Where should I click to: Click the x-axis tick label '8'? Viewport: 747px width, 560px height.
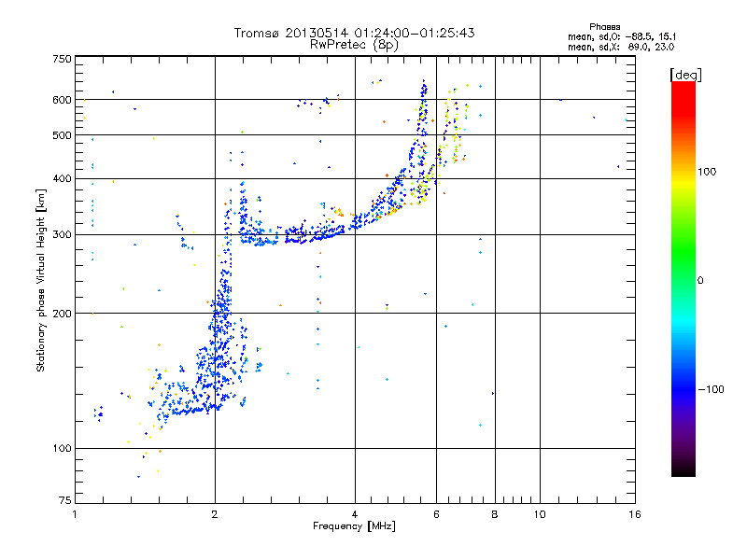[495, 514]
